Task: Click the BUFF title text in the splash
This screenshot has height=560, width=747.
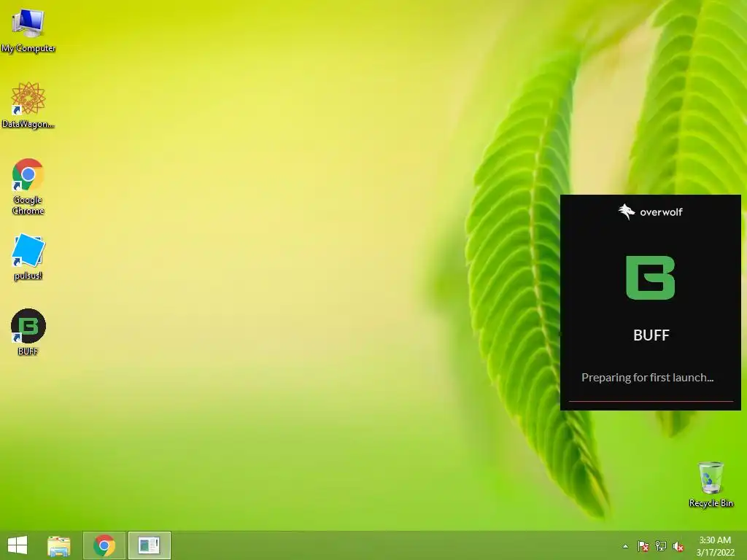Action: point(651,335)
